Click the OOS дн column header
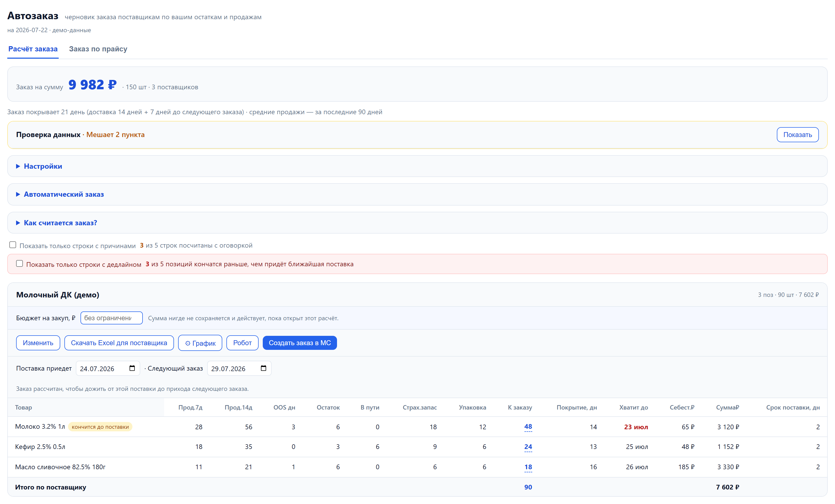This screenshot has height=504, width=835. coord(284,407)
